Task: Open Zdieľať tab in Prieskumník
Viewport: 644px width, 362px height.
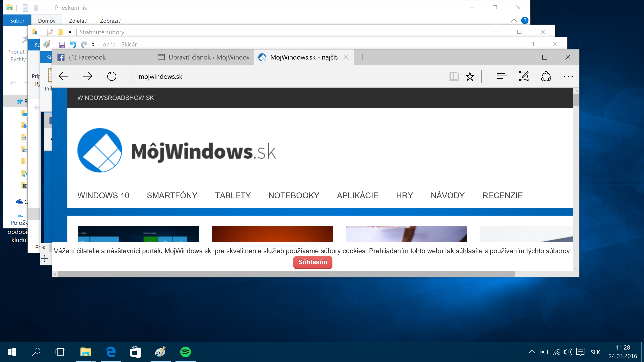Action: click(78, 21)
